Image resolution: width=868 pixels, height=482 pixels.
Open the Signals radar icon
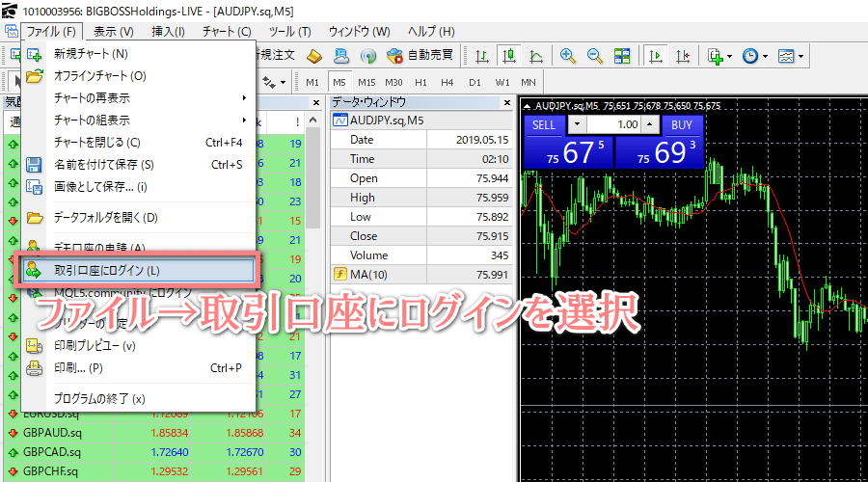pyautogui.click(x=368, y=56)
